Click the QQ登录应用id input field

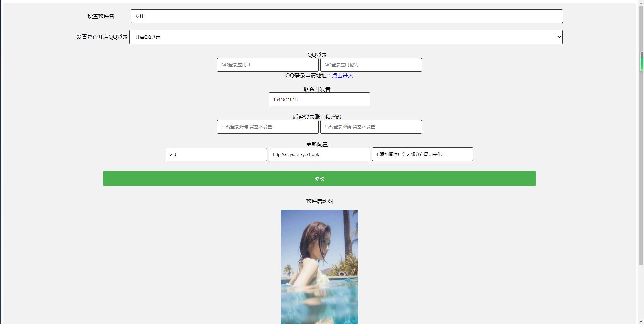point(267,65)
